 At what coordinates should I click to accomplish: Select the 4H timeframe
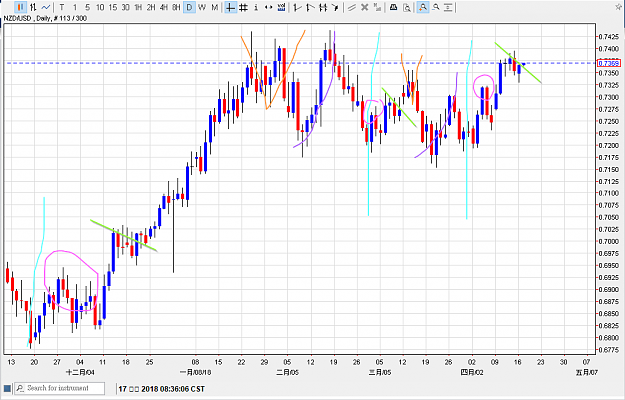pos(164,7)
